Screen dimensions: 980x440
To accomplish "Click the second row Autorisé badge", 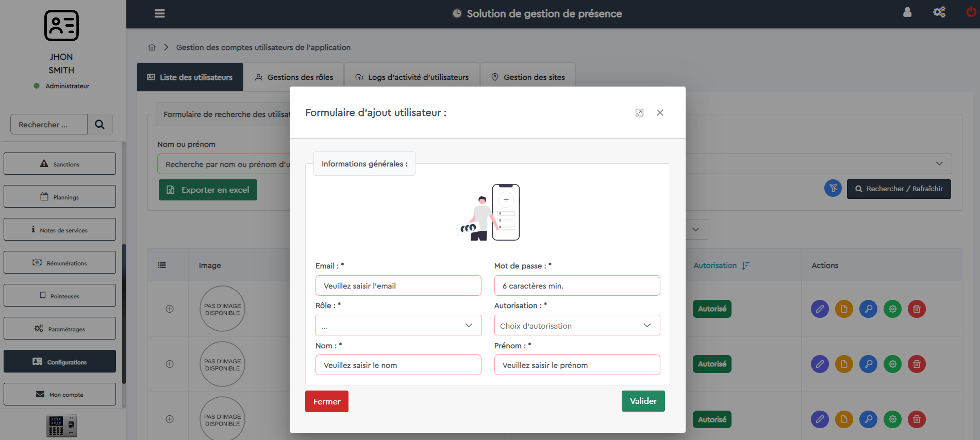I will tap(712, 364).
